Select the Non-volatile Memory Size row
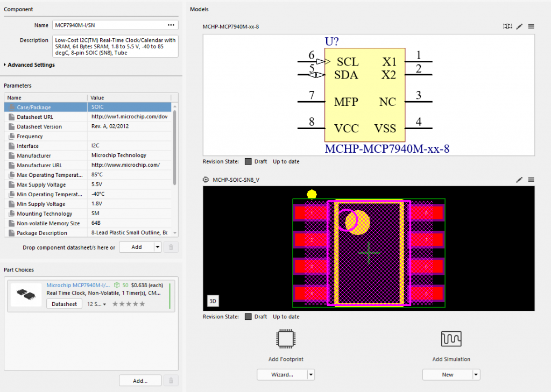 click(x=88, y=223)
